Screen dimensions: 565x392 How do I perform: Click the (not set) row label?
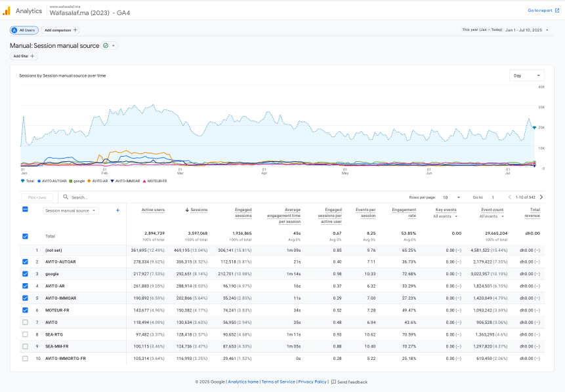[54, 250]
